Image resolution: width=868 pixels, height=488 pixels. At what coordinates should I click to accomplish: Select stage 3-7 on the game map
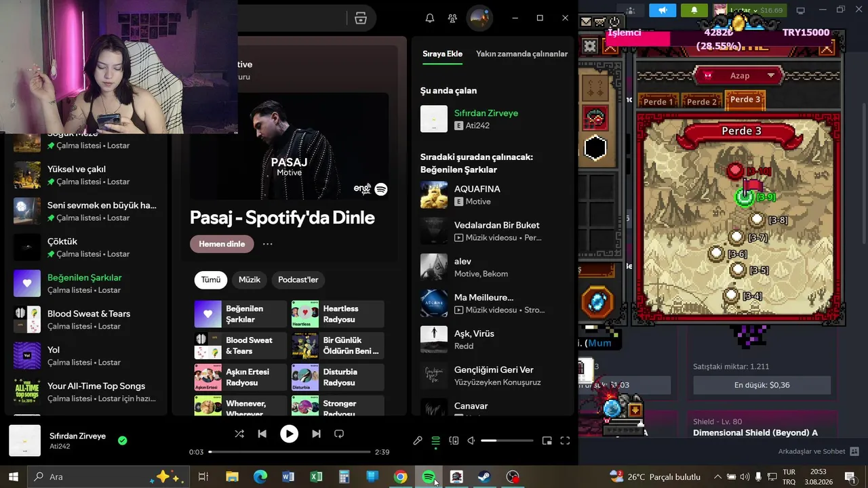tap(737, 237)
